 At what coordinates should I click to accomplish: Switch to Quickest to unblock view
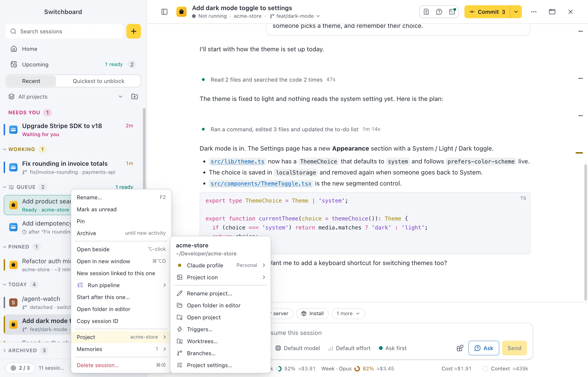(x=98, y=81)
